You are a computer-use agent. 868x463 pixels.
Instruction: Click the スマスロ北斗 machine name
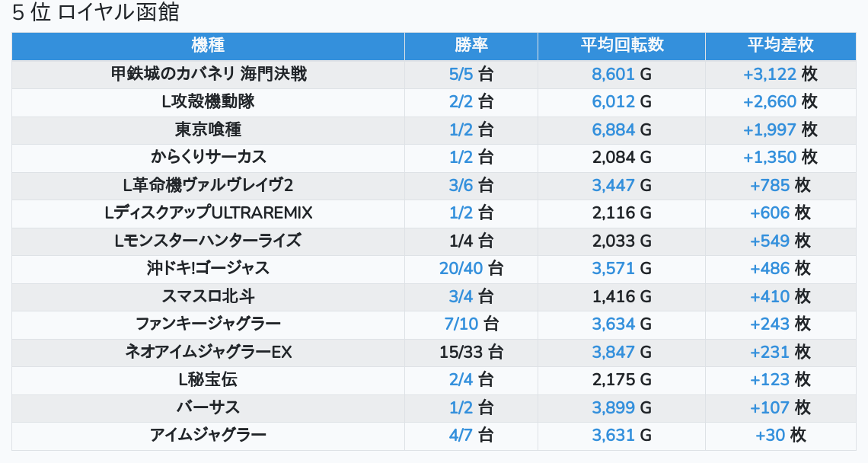click(208, 296)
